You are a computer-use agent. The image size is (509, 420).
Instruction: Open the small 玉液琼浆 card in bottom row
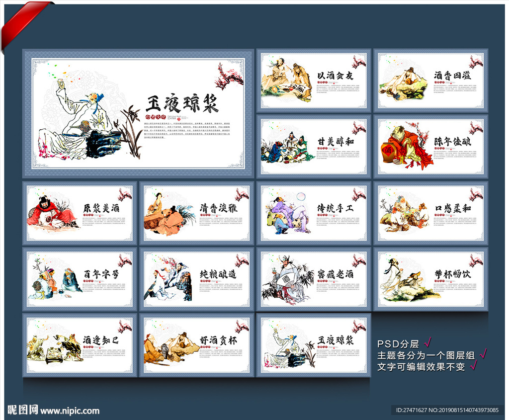[314, 345]
